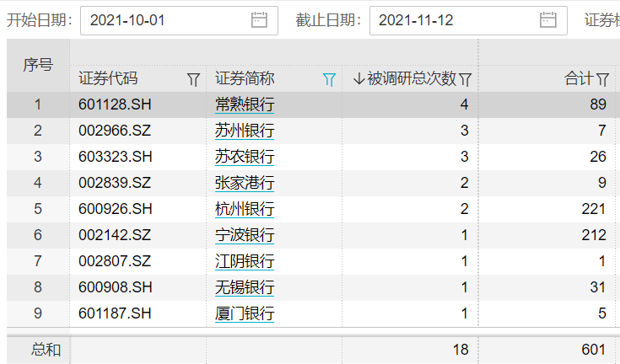Open the 常熟银行 link
620x364 pixels.
(x=244, y=105)
